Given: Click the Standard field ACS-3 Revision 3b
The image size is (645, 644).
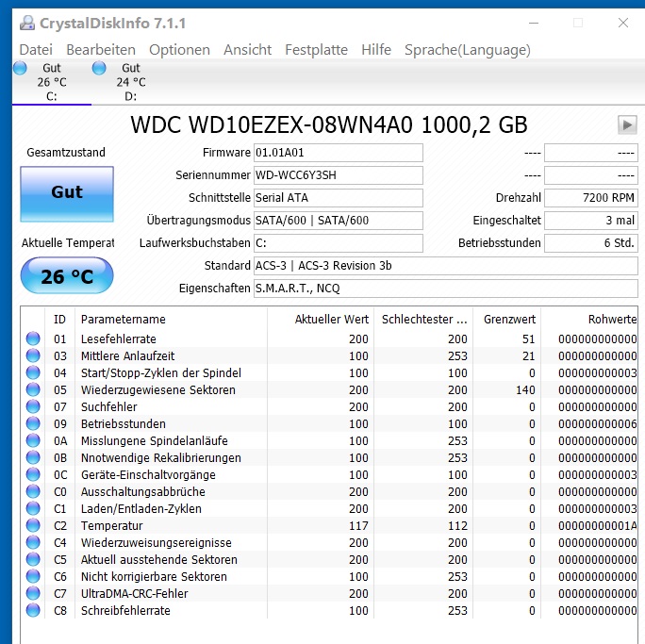Looking at the screenshot, I should pyautogui.click(x=446, y=266).
